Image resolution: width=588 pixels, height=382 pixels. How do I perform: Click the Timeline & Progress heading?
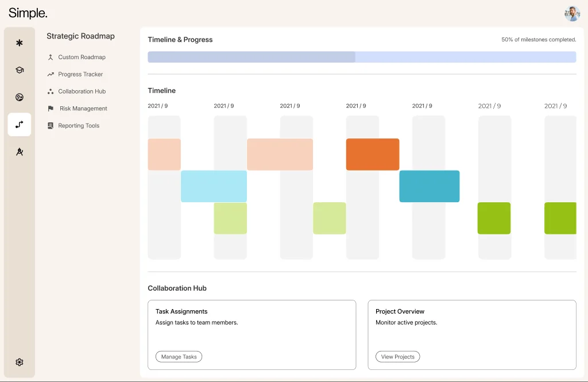pyautogui.click(x=180, y=40)
